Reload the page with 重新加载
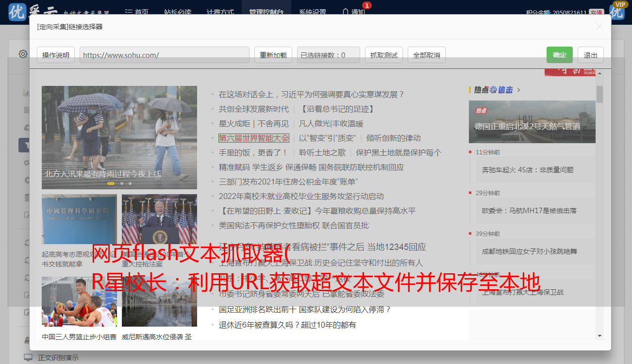This screenshot has height=364, width=632. point(273,55)
